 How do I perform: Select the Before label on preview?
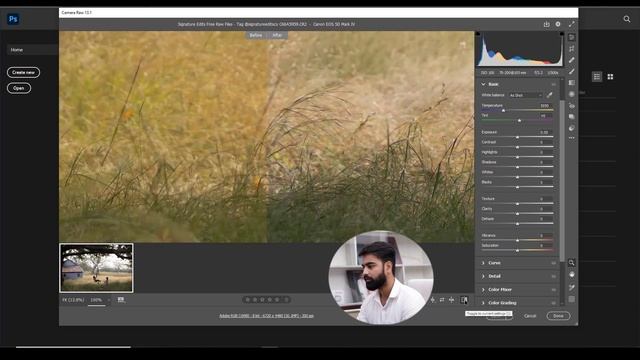(x=256, y=35)
